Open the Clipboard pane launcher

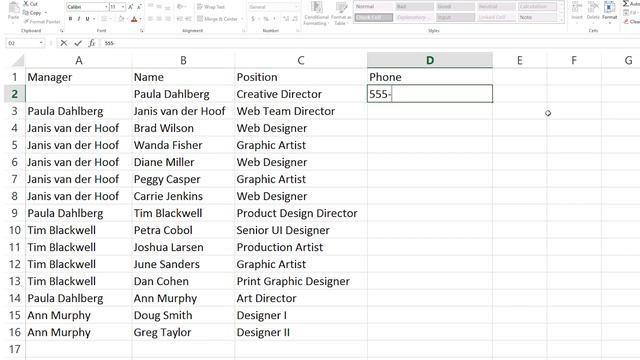click(x=62, y=31)
